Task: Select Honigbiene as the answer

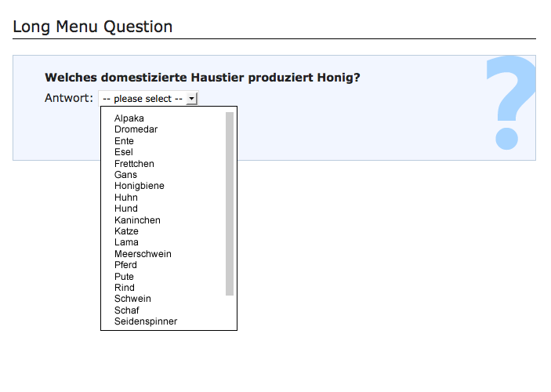Action: pos(140,186)
